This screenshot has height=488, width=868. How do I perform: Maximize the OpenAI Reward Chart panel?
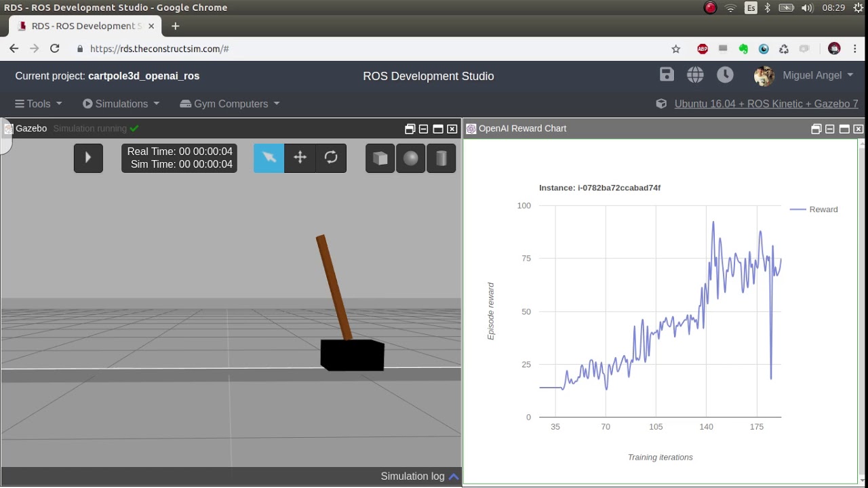[x=844, y=129]
